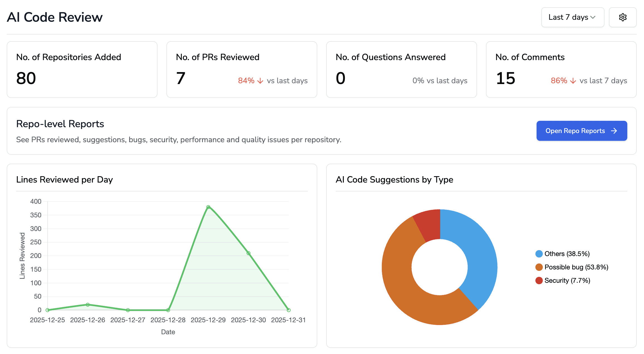The height and width of the screenshot is (354, 644).
Task: Click the No. of PRs Reviewed card
Action: pyautogui.click(x=242, y=70)
